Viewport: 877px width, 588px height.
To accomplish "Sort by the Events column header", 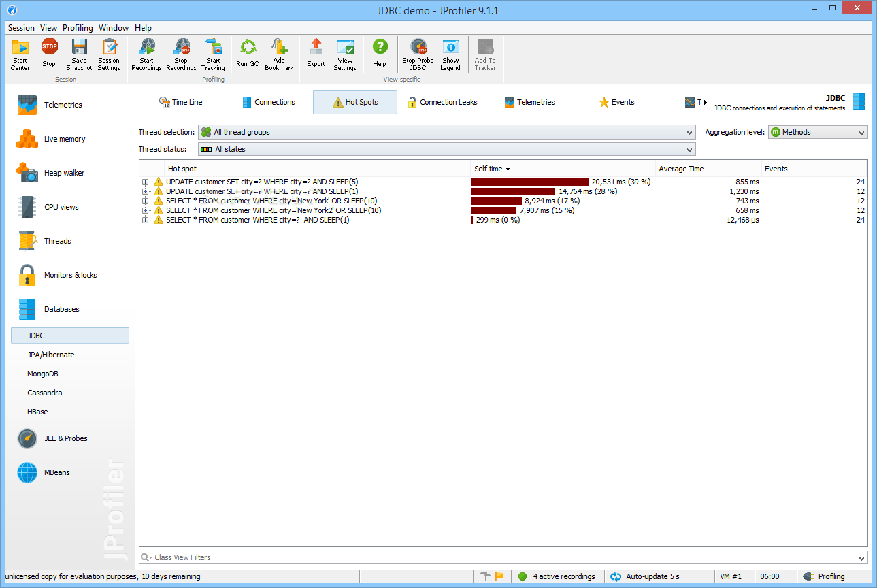I will pyautogui.click(x=814, y=169).
